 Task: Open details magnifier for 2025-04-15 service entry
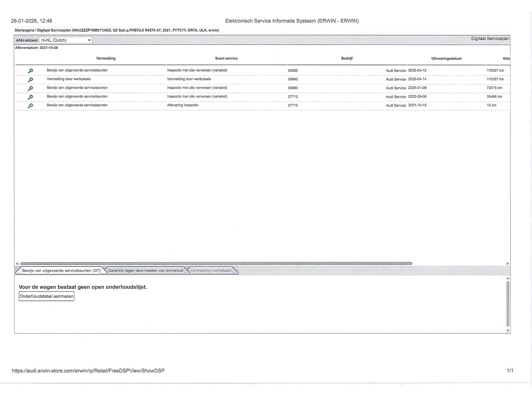pos(30,71)
